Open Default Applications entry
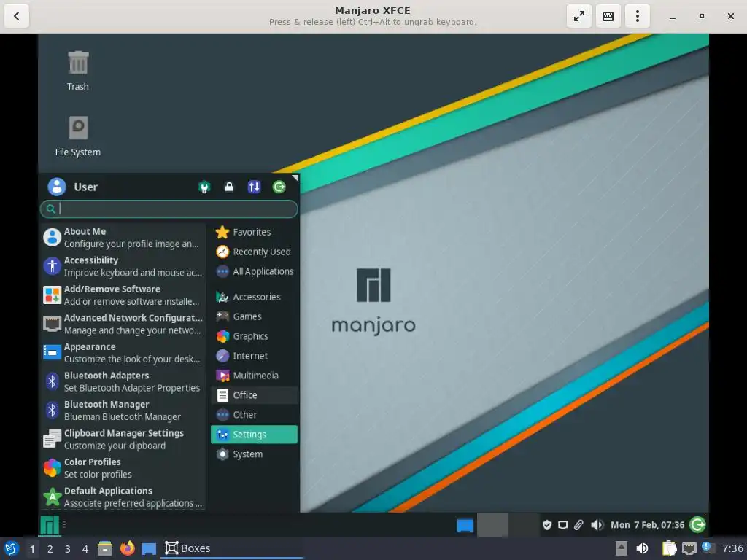This screenshot has width=747, height=560. click(123, 497)
